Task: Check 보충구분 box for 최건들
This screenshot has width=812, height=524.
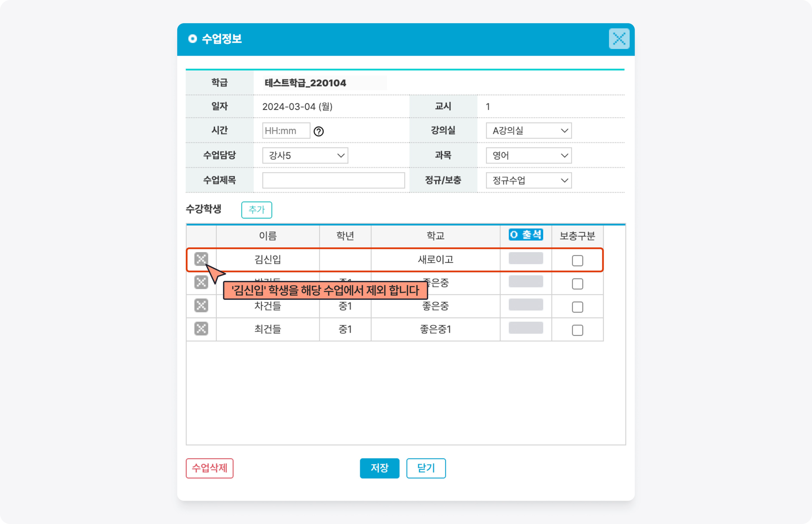Action: coord(577,330)
